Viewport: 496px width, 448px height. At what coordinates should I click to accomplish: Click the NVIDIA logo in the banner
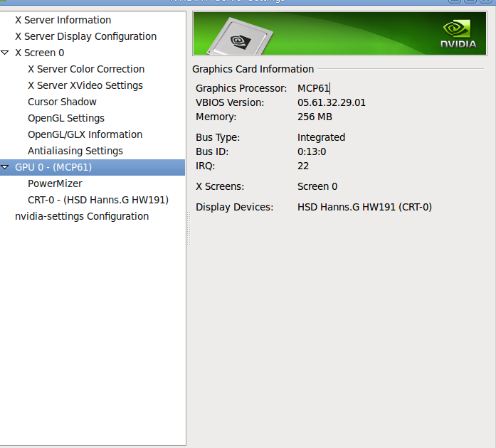pos(459,34)
